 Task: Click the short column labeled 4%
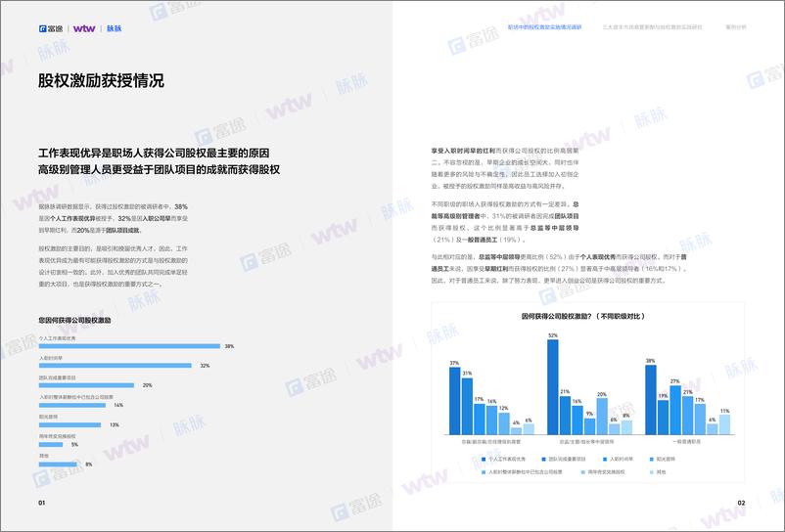coord(516,430)
